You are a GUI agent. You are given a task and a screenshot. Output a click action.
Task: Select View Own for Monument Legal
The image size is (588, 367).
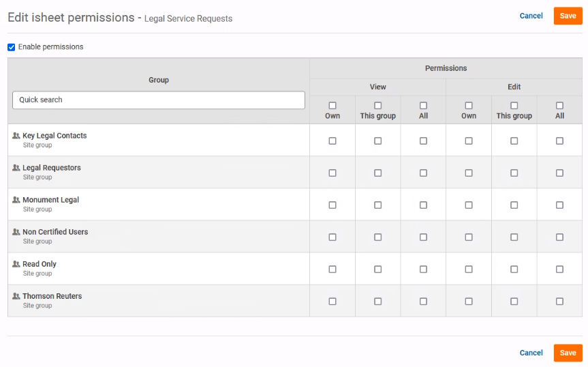point(332,205)
